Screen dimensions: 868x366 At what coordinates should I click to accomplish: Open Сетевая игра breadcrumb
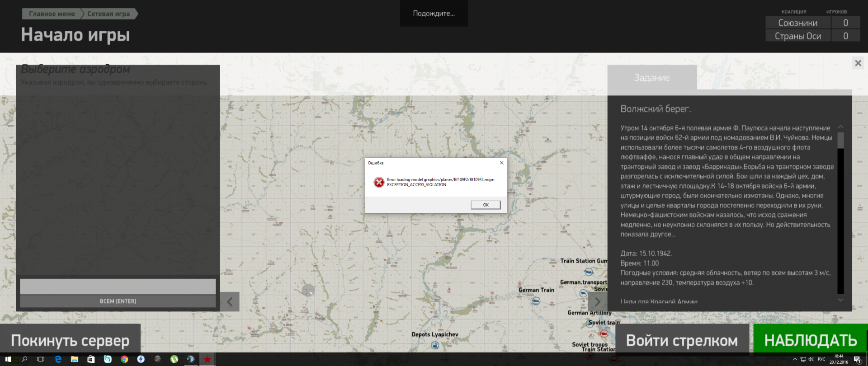[x=108, y=14]
